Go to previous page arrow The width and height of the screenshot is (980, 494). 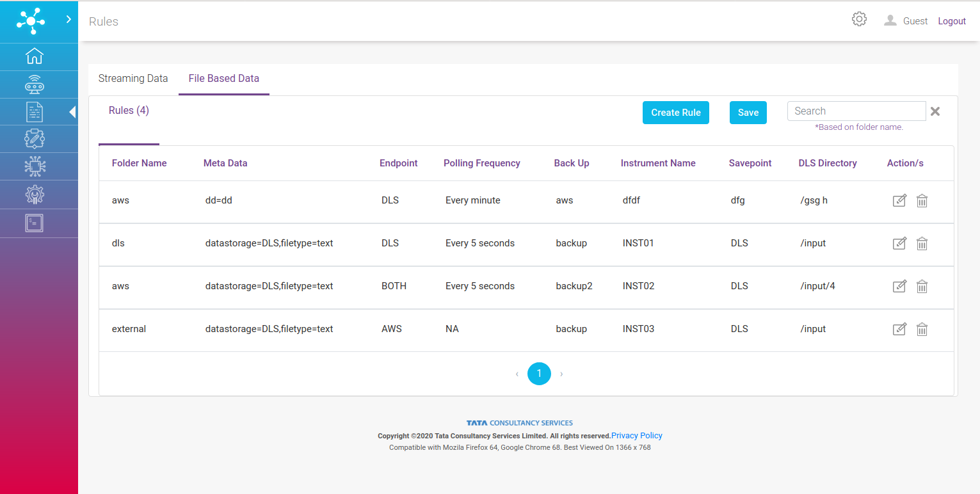point(517,374)
